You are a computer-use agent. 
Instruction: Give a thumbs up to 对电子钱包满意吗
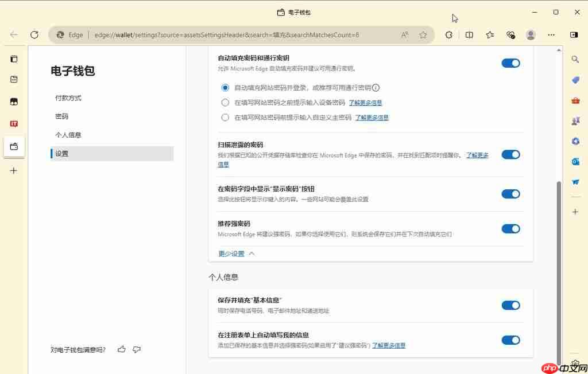tap(121, 349)
